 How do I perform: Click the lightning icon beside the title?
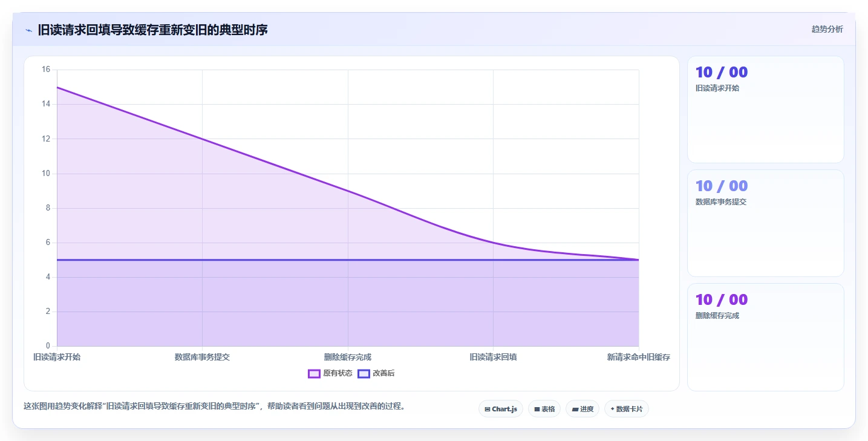click(x=28, y=30)
